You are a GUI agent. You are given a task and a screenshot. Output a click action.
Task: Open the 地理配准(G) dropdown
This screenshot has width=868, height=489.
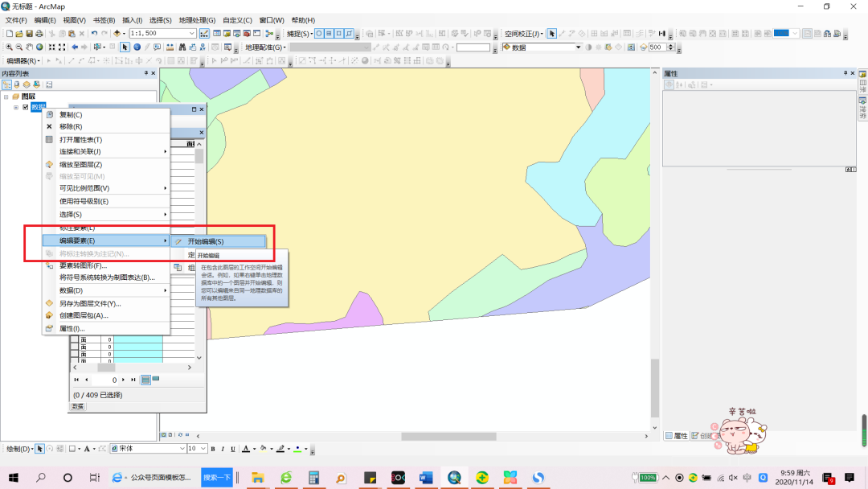click(x=266, y=47)
